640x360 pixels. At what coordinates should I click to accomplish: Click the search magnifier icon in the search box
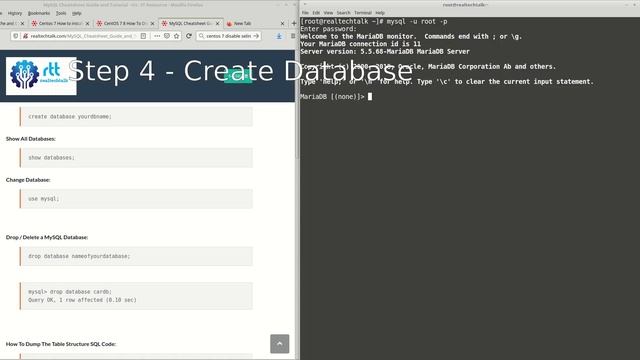click(201, 36)
